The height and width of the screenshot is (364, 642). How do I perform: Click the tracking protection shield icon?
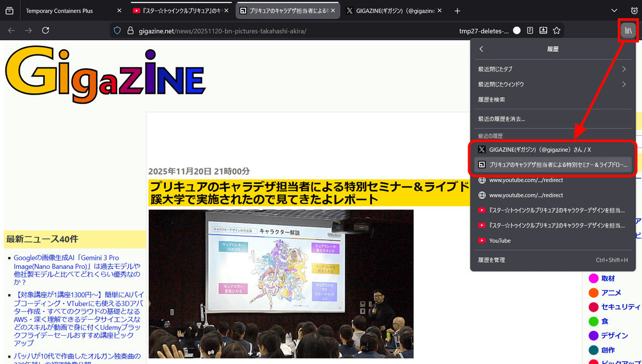pyautogui.click(x=118, y=30)
